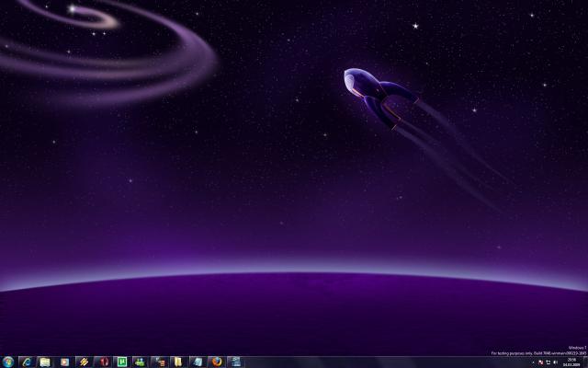Open Windows Media Player from taskbar

coord(64,362)
